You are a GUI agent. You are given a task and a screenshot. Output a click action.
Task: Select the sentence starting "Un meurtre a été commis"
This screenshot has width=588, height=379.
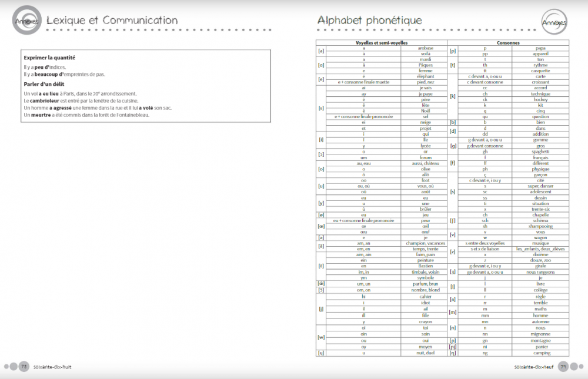[x=86, y=115]
